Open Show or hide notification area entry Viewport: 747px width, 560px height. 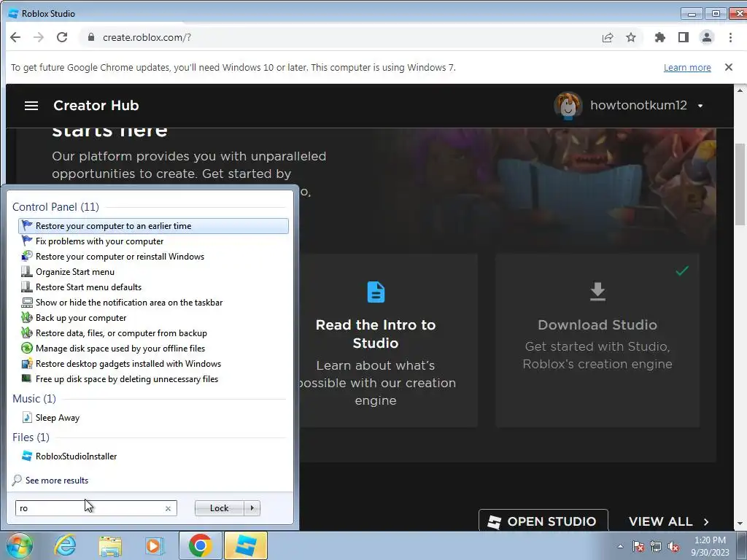pos(153,302)
